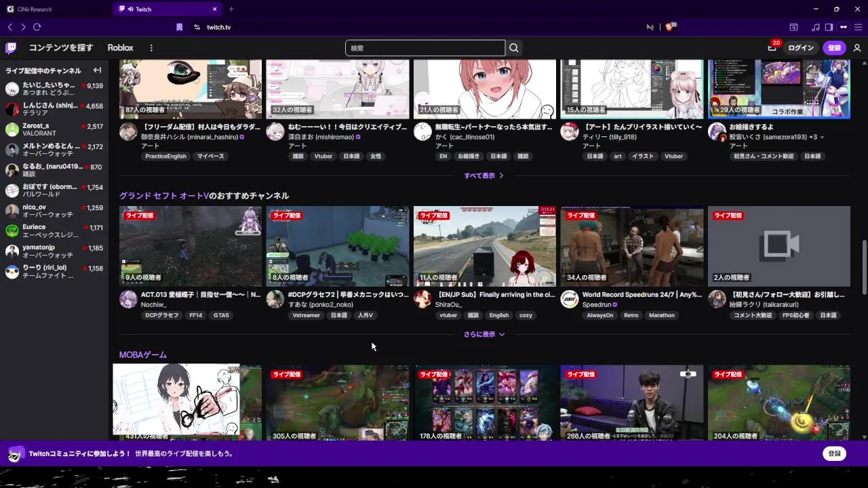868x488 pixels.
Task: Click the すべて表示 show all link
Action: pyautogui.click(x=484, y=176)
